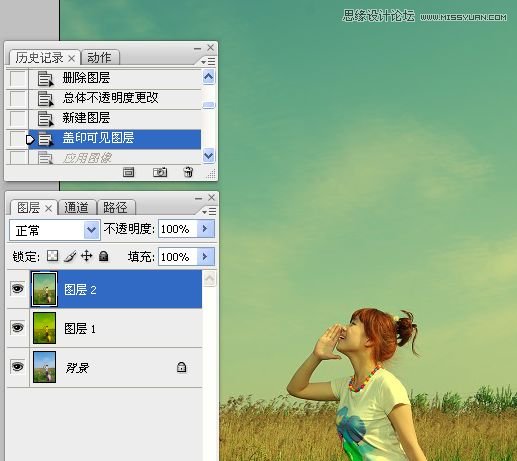Enable lock position move icon
The width and height of the screenshot is (517, 461).
[87, 256]
